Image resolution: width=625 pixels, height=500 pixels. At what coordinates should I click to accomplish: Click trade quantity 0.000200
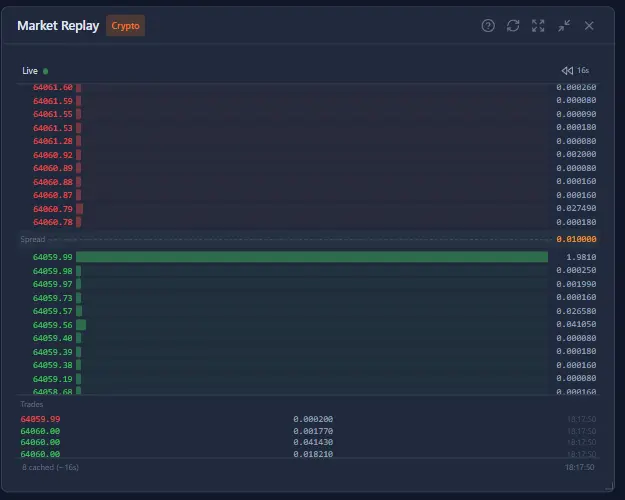[x=313, y=419]
